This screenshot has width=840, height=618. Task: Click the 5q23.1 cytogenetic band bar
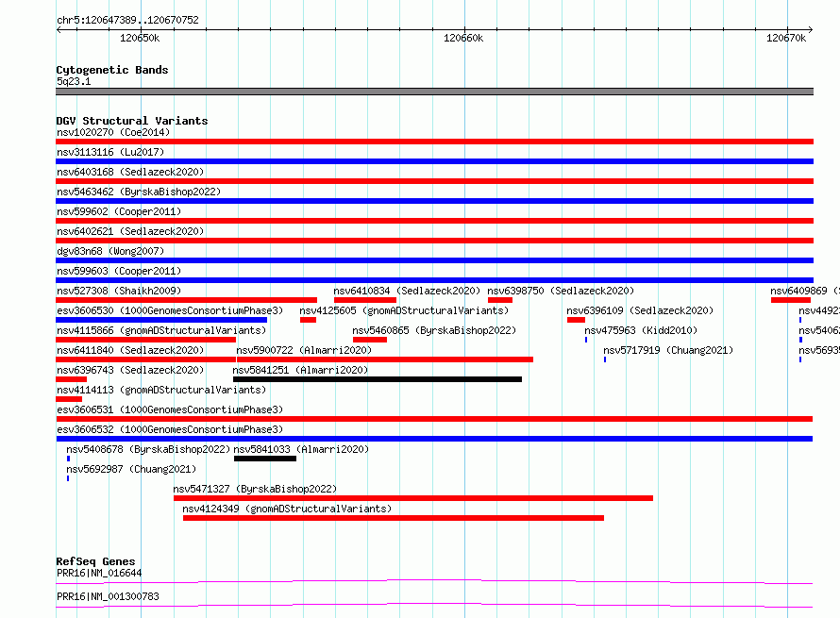tap(434, 92)
